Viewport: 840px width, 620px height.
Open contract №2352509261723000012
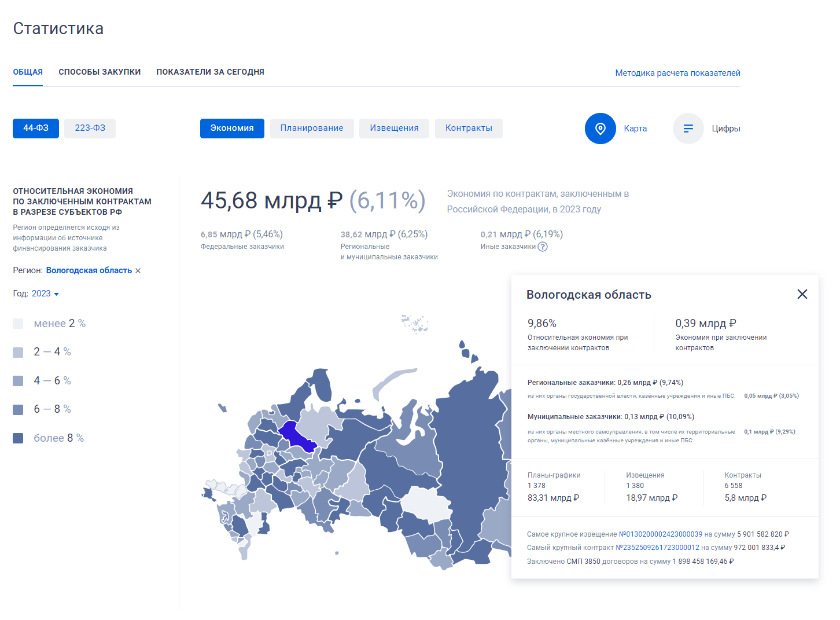[658, 548]
